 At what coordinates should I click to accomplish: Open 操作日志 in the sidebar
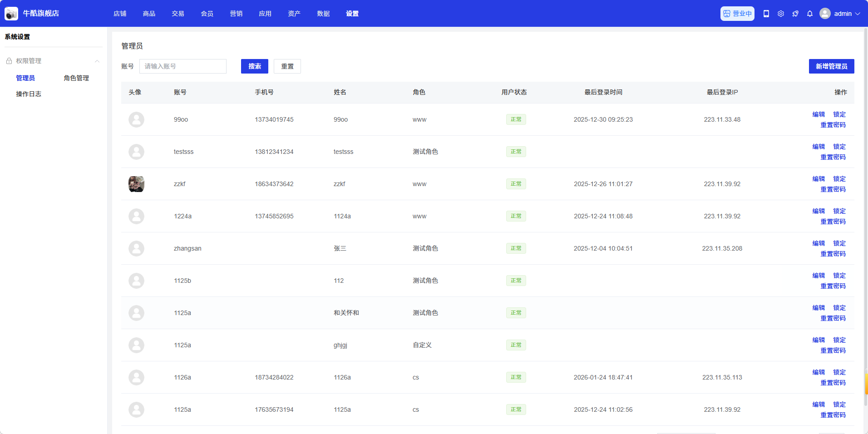tap(29, 94)
